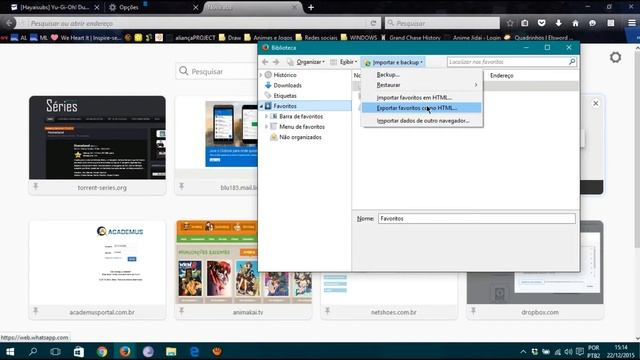Switch to the Hayasubs Yu-Gi-Oh tab
640x360 pixels.
tap(55, 7)
